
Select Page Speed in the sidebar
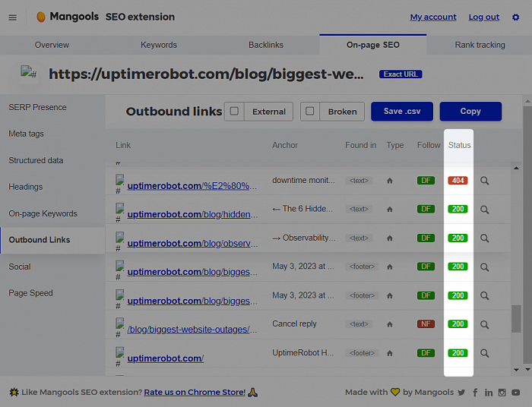tap(30, 293)
